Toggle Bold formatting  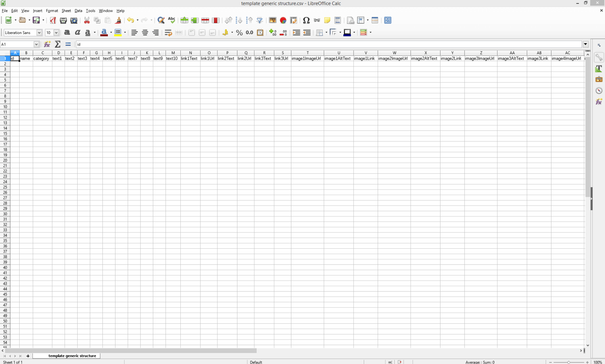[x=67, y=33]
